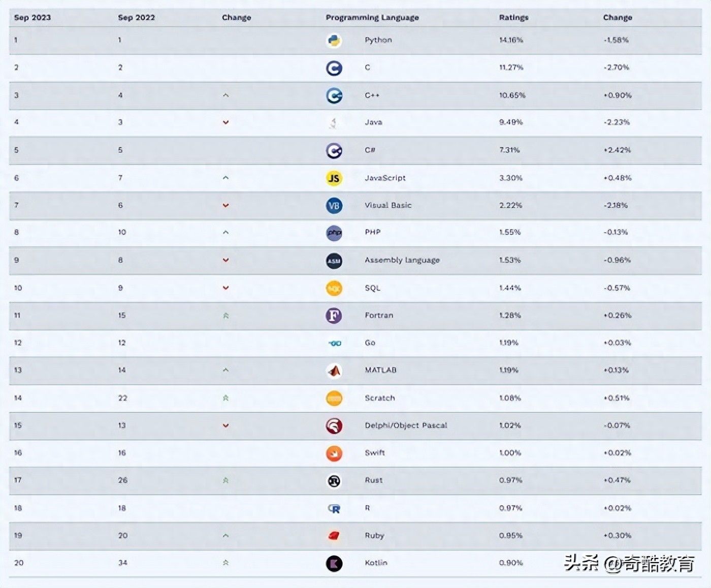
Task: Click the Fortran F logo icon
Action: click(334, 316)
